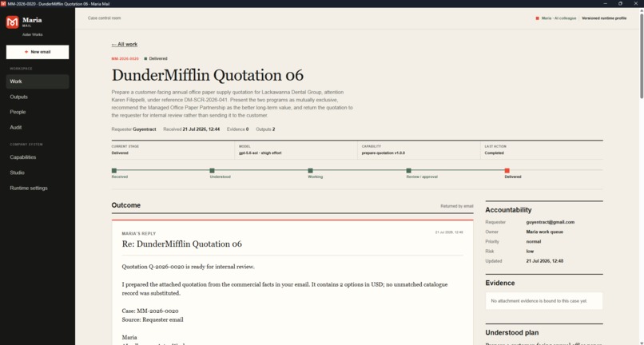Restore down the Maria Mail window

point(620,4)
